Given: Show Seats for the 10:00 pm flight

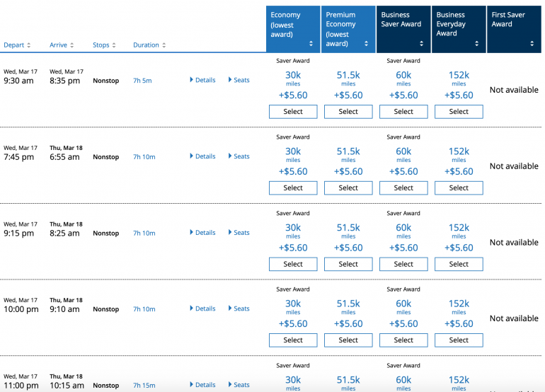Looking at the screenshot, I should [239, 309].
